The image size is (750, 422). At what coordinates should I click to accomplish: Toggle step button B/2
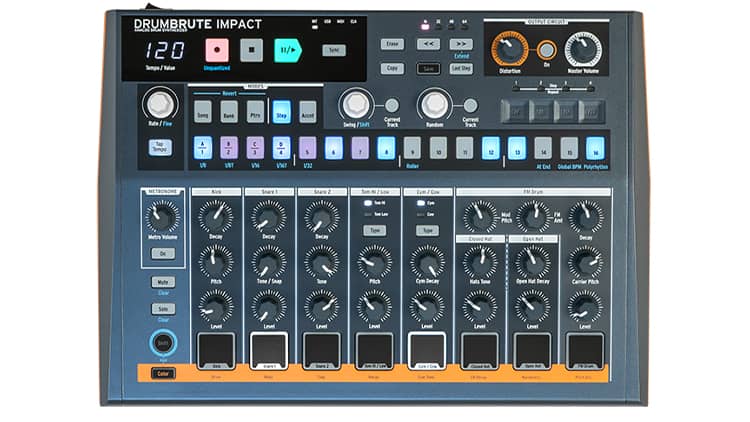tap(229, 148)
